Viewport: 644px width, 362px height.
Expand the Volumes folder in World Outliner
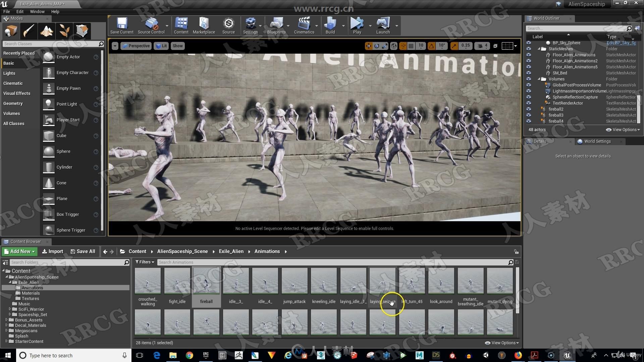539,79
